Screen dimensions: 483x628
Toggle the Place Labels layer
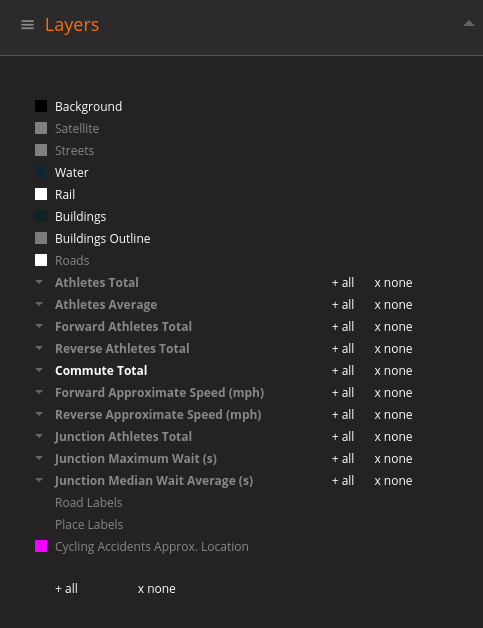pos(89,524)
